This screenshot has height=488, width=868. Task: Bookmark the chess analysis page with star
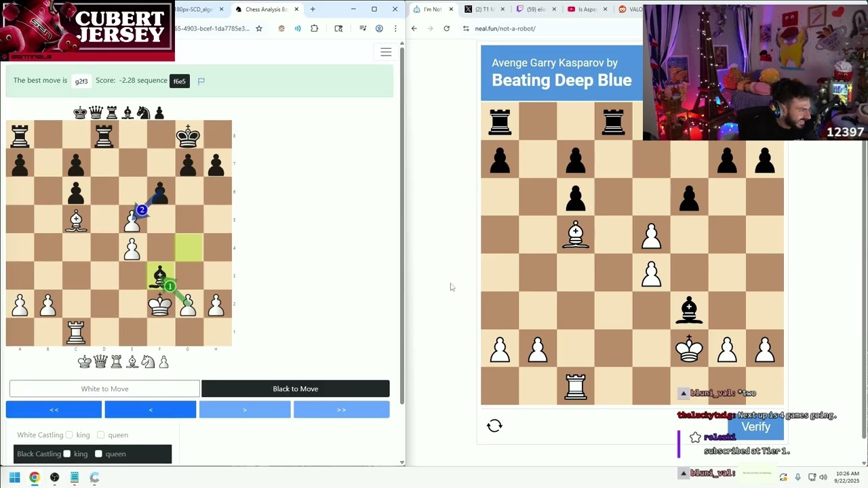coord(259,28)
